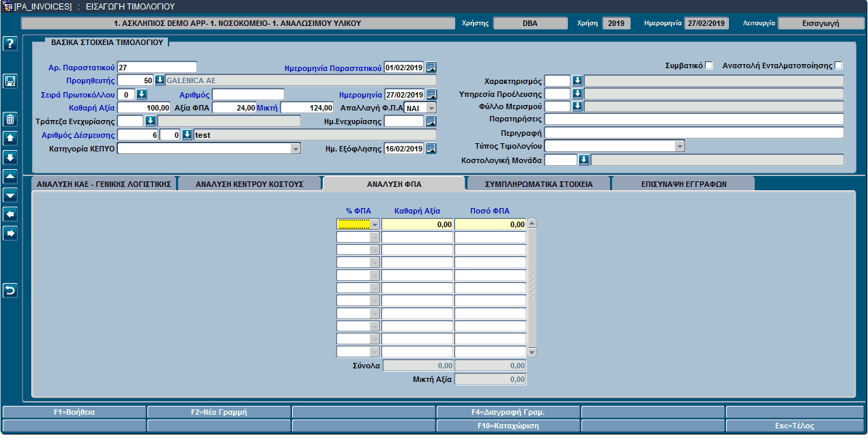The height and width of the screenshot is (442, 868).
Task: Click the bold up arrow sidebar icon
Action: pos(10,138)
